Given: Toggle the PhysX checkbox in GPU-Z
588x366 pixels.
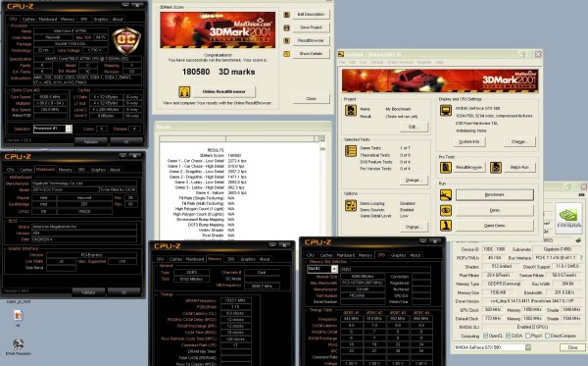Looking at the screenshot, I should (528, 336).
